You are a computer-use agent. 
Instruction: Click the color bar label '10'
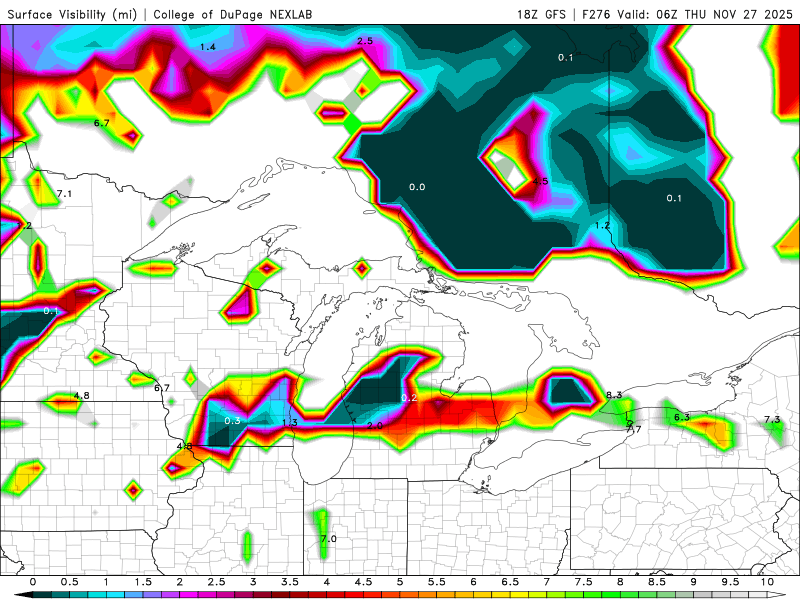click(x=767, y=582)
